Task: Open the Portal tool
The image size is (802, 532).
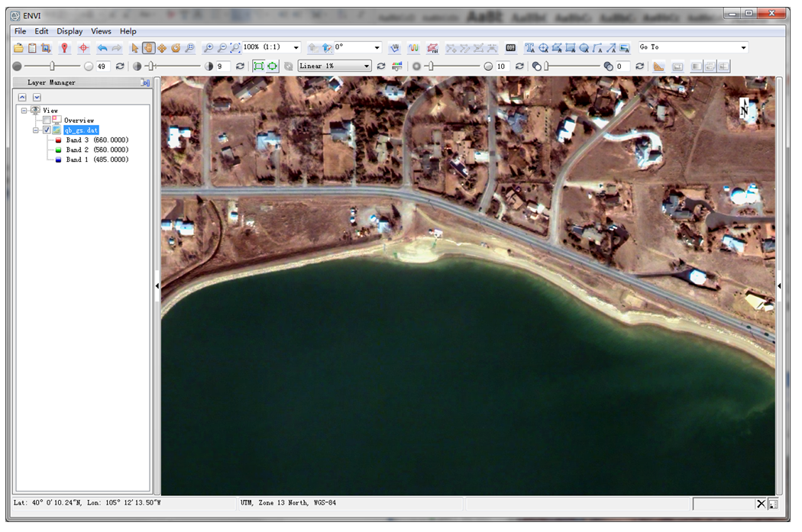Action: (x=677, y=66)
